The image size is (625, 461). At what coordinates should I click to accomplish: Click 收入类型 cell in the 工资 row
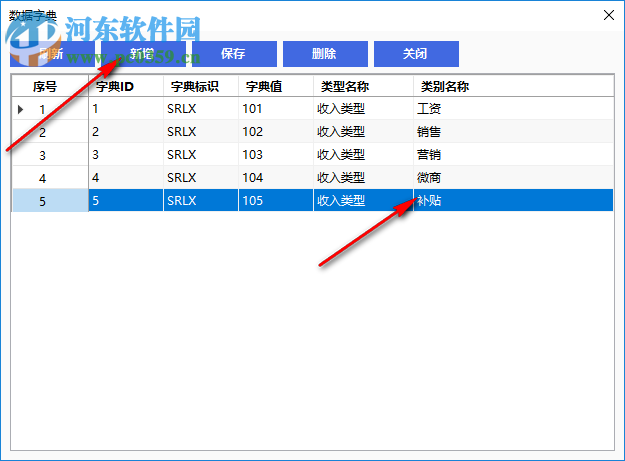coord(364,108)
